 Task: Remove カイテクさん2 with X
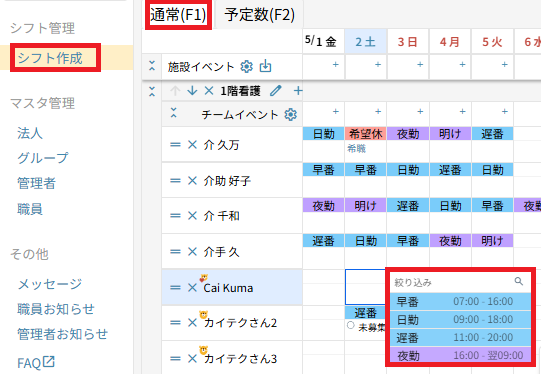192,323
